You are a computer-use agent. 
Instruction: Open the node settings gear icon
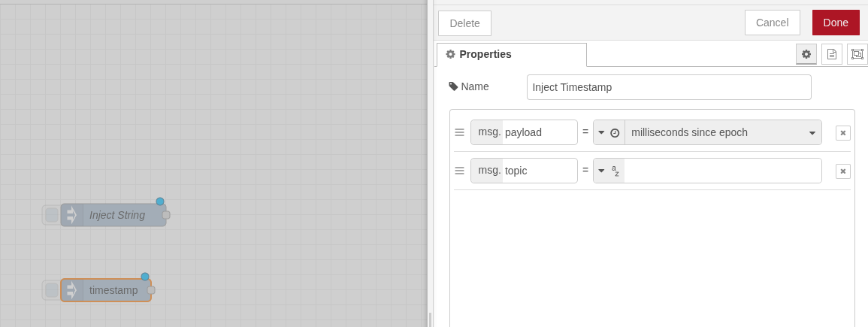[806, 54]
